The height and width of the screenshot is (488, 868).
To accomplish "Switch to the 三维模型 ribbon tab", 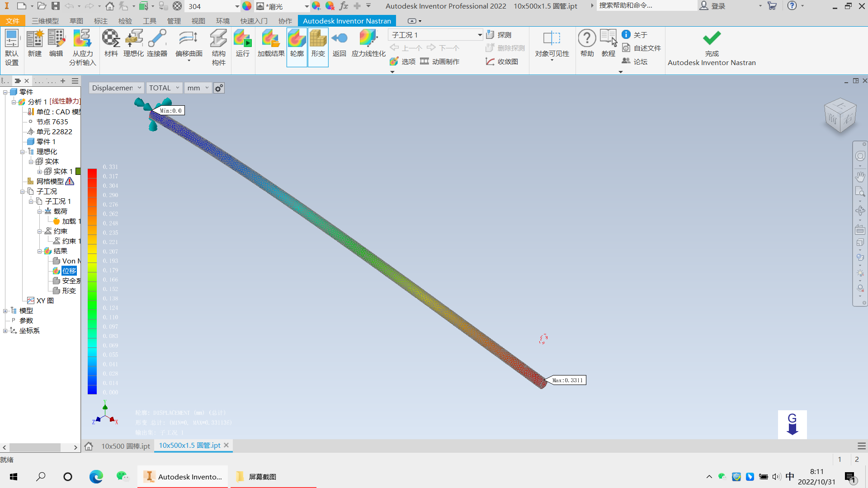I will (x=45, y=21).
